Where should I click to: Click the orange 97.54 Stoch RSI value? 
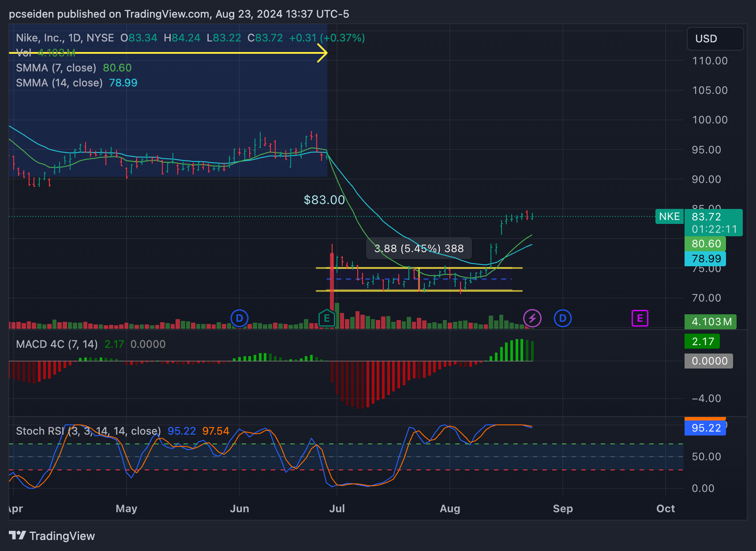point(216,431)
